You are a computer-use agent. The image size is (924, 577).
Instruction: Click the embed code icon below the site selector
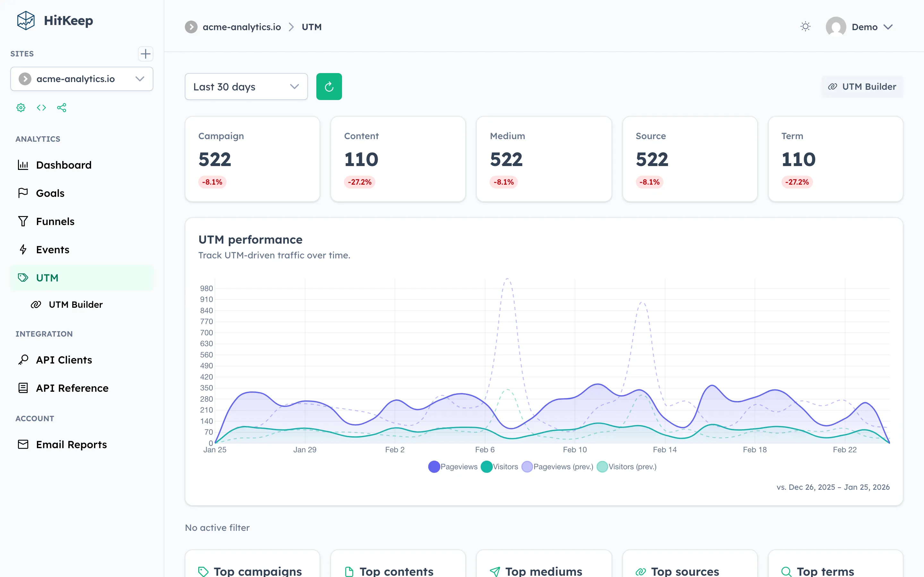(x=41, y=108)
